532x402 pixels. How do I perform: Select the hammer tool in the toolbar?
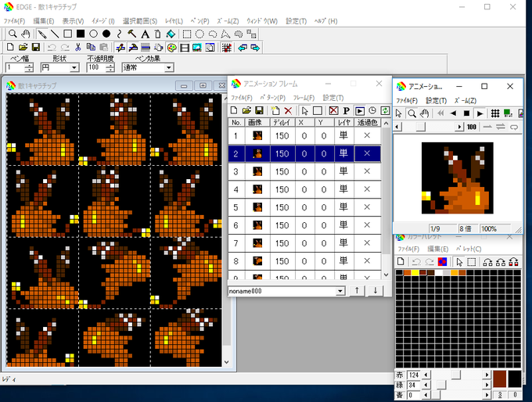click(132, 34)
